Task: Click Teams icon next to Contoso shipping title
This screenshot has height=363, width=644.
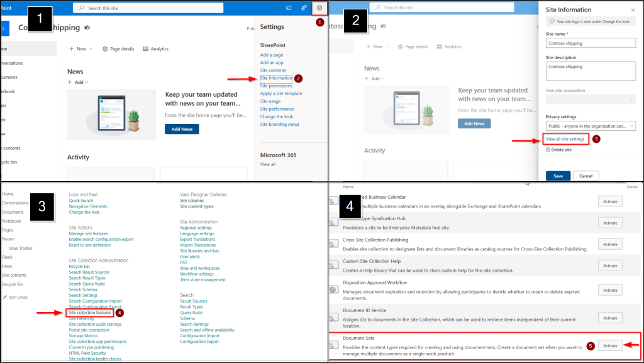Action: (87, 28)
